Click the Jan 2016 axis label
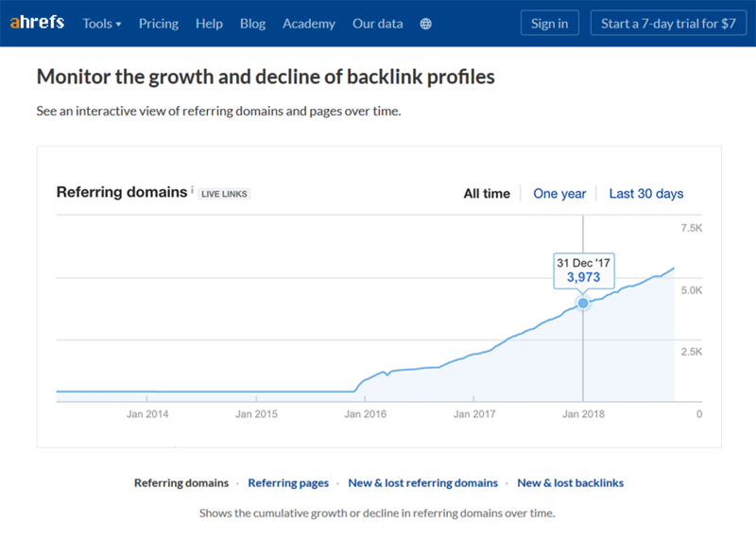Screen dimensions: 756x541 point(366,414)
